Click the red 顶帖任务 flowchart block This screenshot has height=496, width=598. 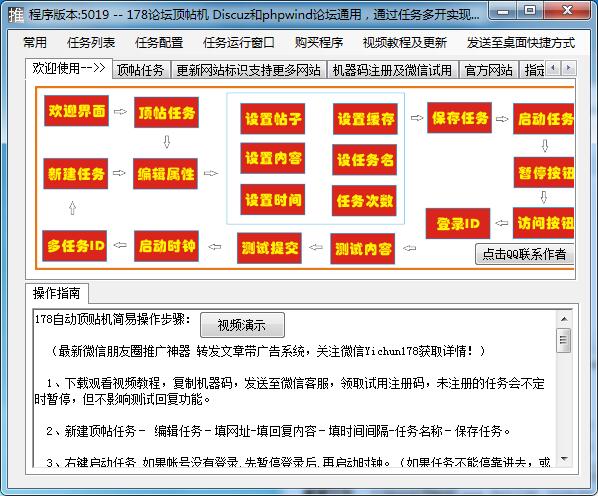[x=166, y=112]
